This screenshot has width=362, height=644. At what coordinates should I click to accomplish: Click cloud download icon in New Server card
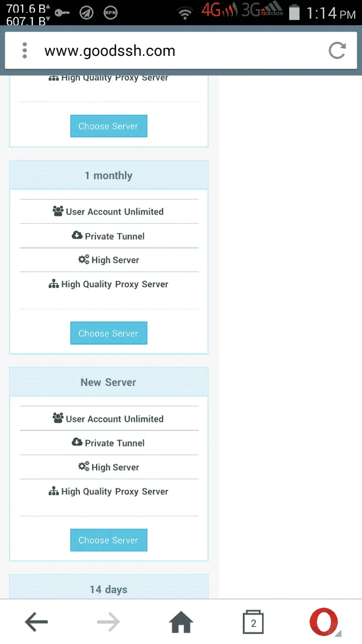click(x=77, y=442)
